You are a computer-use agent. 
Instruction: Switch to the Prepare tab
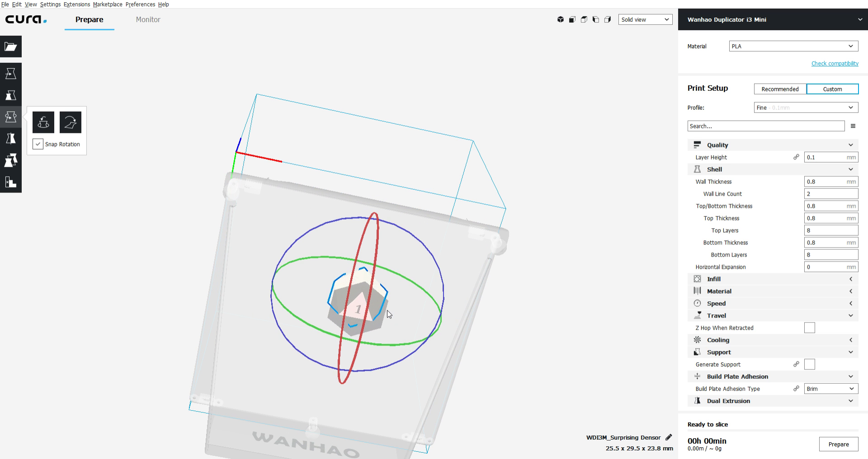[90, 19]
